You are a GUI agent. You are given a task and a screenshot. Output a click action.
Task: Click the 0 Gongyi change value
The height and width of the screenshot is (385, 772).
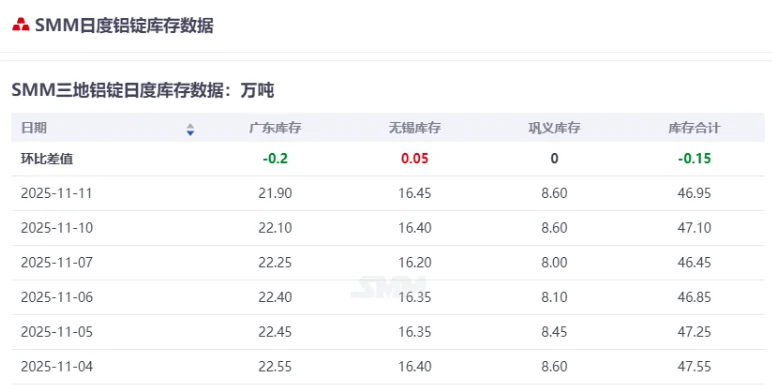click(x=554, y=159)
